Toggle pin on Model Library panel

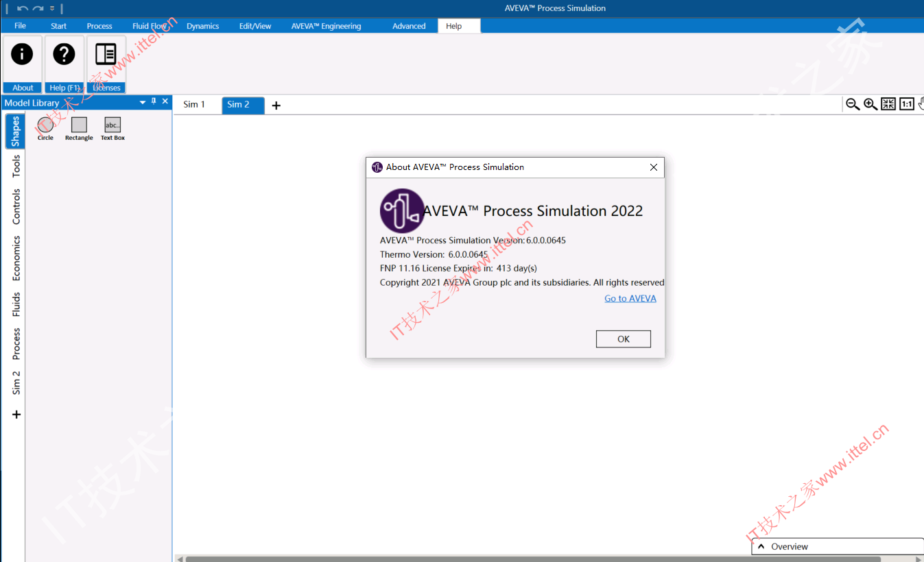154,101
